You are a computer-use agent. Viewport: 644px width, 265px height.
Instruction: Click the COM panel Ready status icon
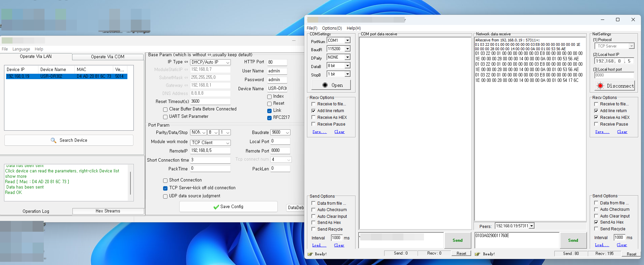pos(310,254)
